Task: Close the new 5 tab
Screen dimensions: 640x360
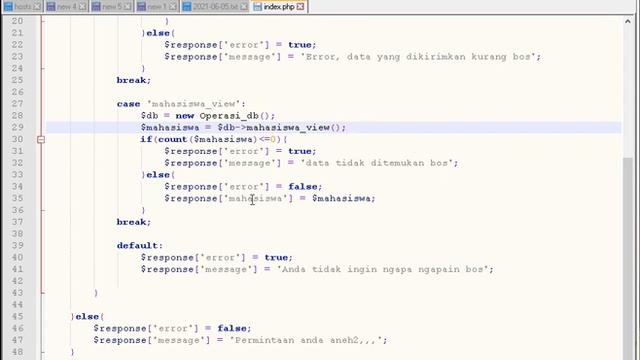Action: (127, 7)
